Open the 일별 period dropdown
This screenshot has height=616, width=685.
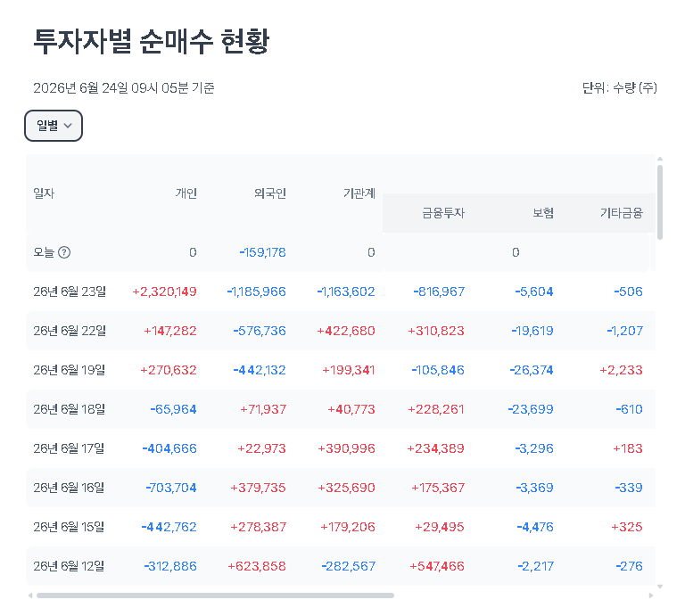54,126
